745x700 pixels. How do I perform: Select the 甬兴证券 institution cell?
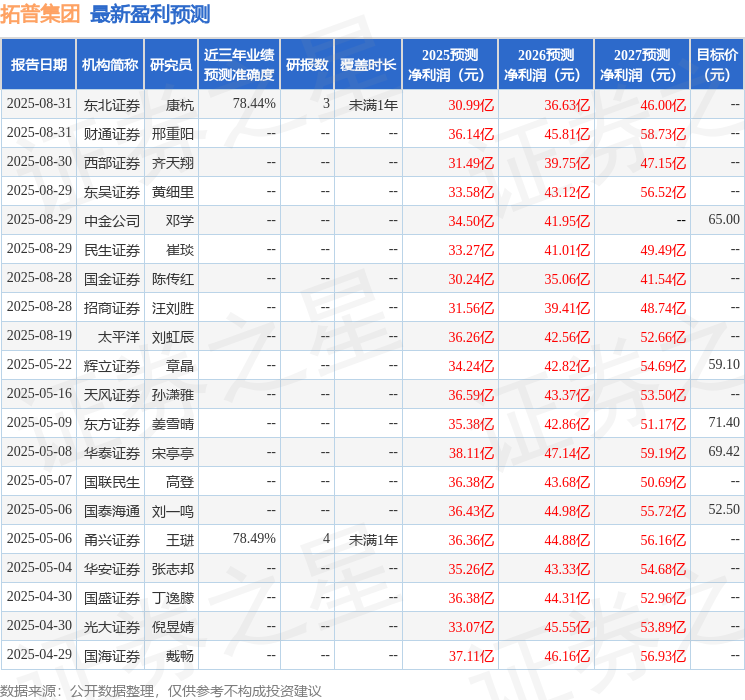pyautogui.click(x=112, y=540)
